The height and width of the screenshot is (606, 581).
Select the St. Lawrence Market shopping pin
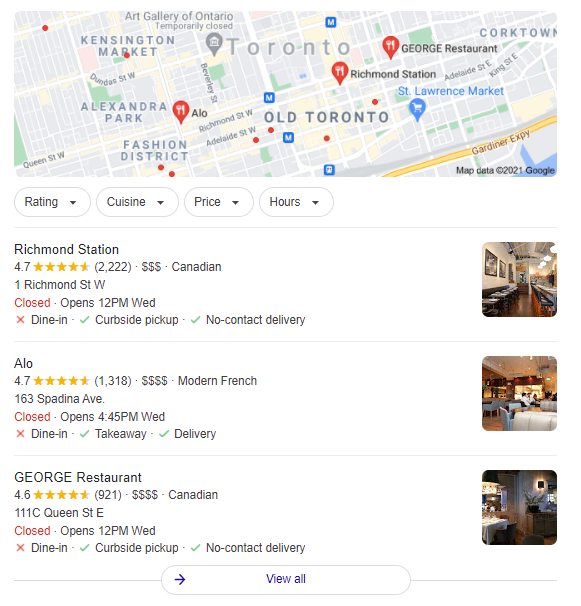click(x=417, y=109)
